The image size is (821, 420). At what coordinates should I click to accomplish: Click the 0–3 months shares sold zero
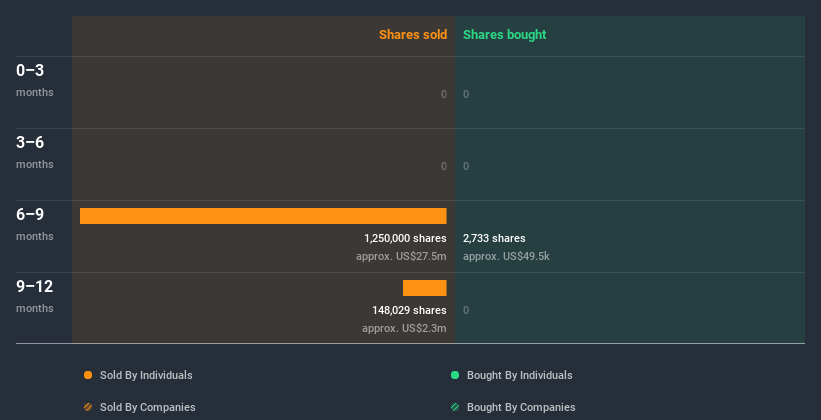click(444, 94)
